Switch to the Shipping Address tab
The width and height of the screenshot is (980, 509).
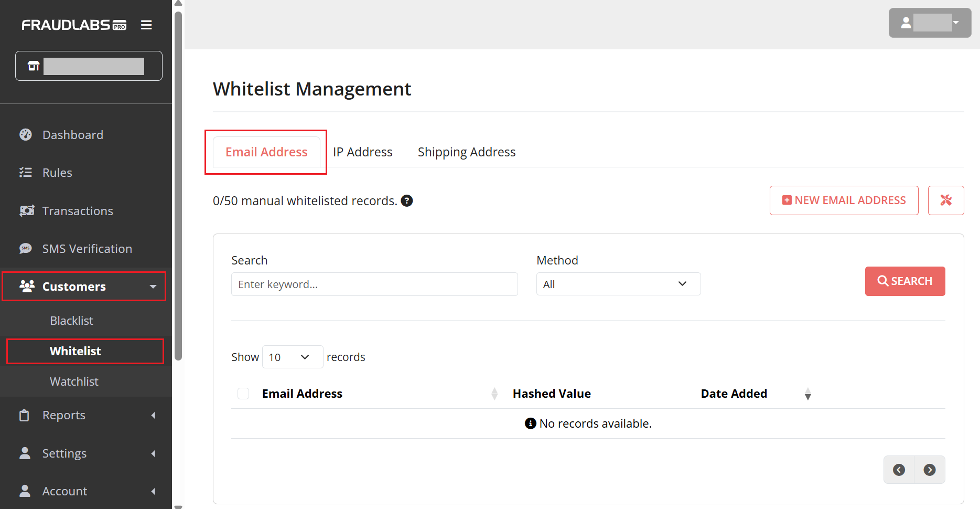click(x=466, y=152)
